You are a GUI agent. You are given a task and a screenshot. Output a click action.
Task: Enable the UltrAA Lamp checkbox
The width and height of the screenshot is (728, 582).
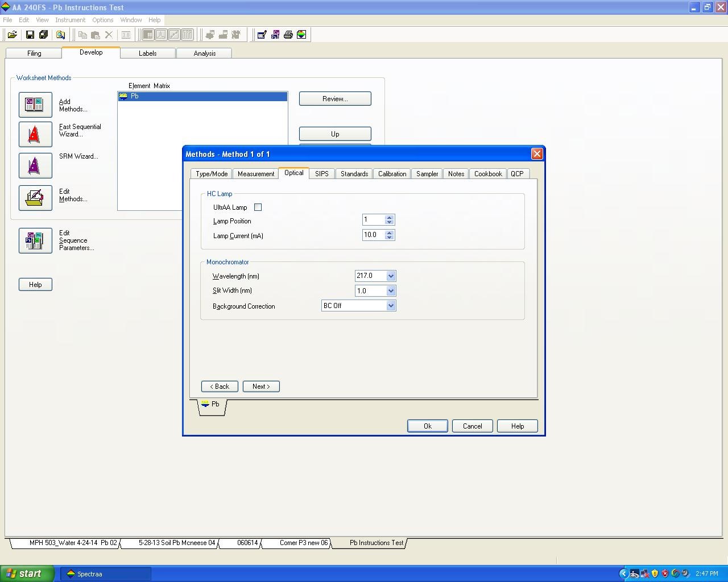258,207
